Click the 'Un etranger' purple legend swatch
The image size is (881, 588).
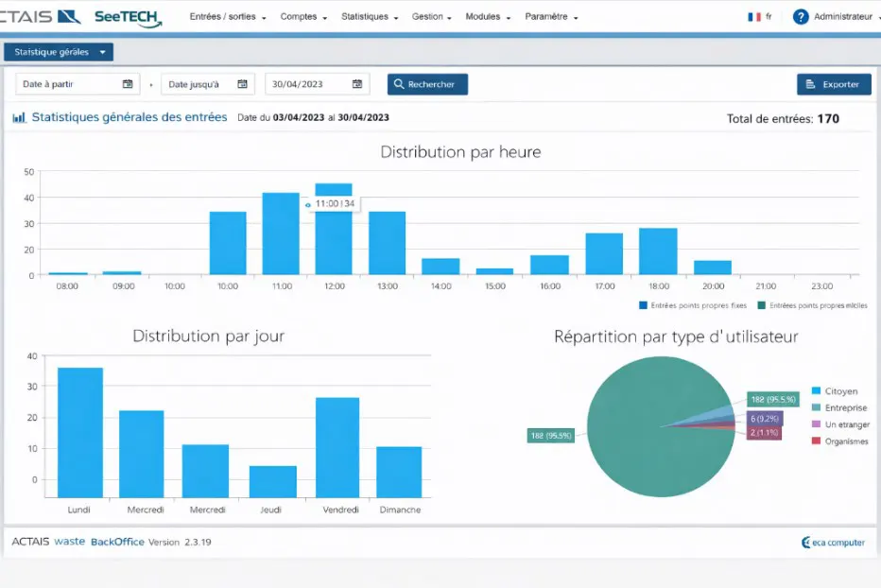click(x=816, y=424)
